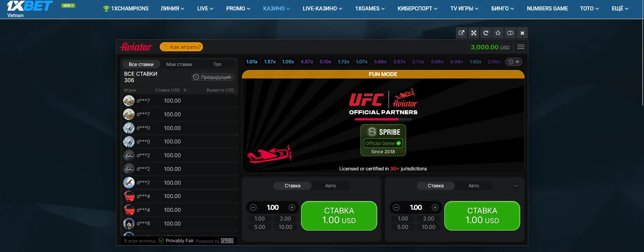The height and width of the screenshot is (252, 644).
Task: Switch to Топ tab
Action: [217, 64]
